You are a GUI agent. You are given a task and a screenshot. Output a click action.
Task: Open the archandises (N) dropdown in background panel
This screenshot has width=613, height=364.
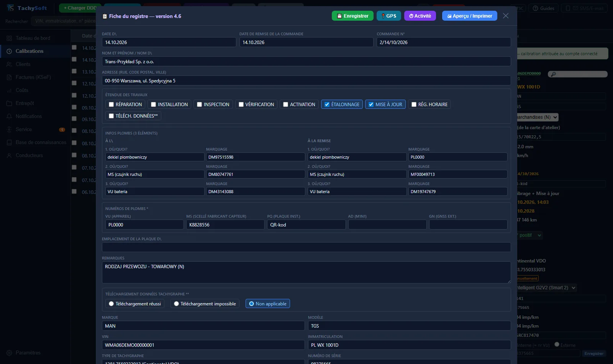[537, 117]
